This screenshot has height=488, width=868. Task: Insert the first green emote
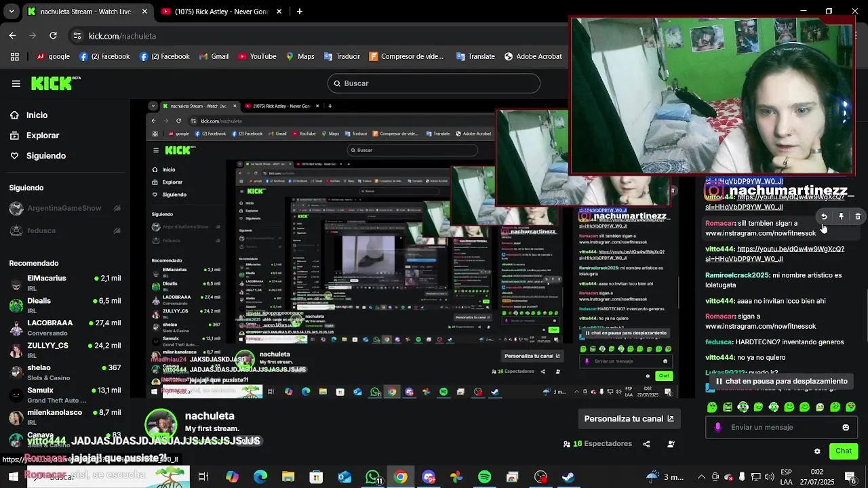[x=712, y=407]
